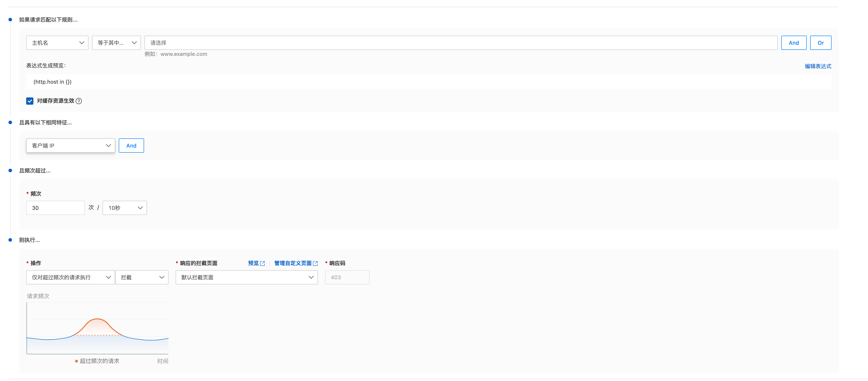
Task: Open the 默认拦截页面 block page dropdown
Action: 246,277
